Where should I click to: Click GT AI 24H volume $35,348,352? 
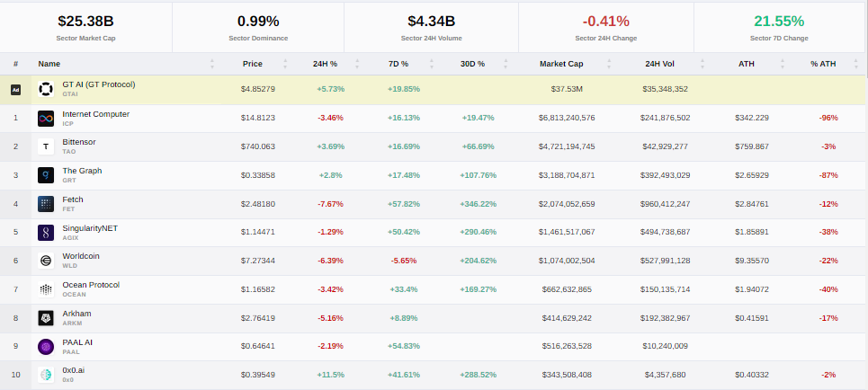tap(665, 89)
